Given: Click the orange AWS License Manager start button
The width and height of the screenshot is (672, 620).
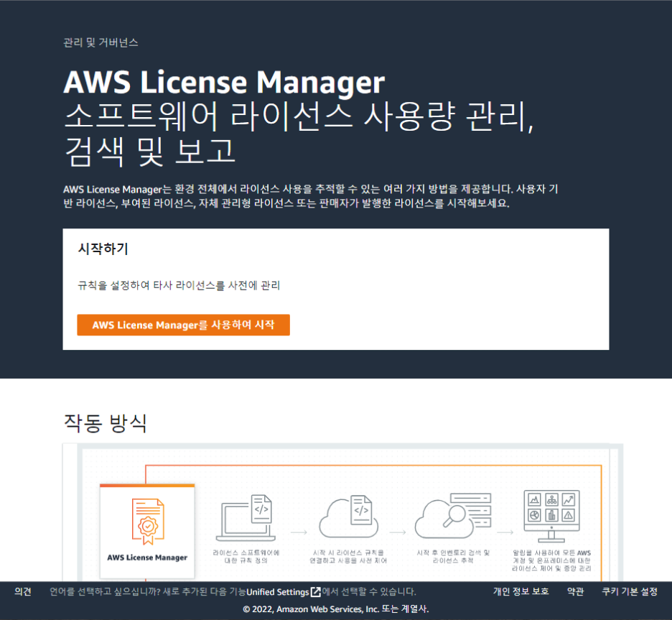Looking at the screenshot, I should (183, 325).
